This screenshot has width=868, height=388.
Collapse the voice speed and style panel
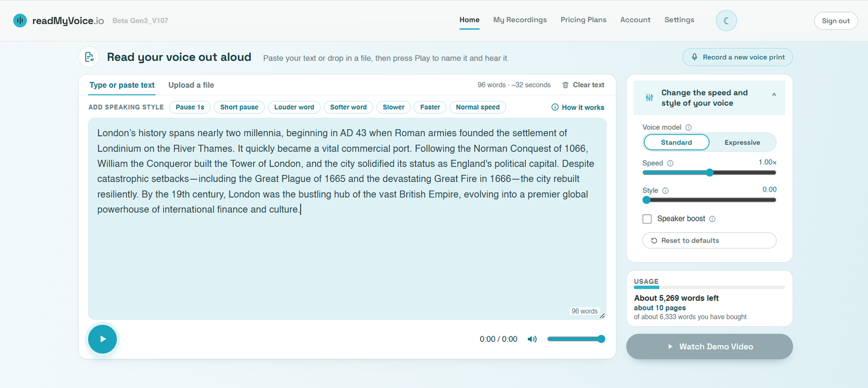pos(774,94)
